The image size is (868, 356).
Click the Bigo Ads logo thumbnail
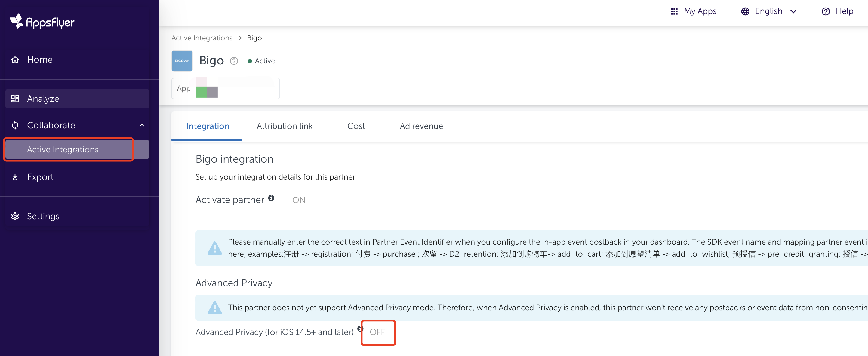click(x=182, y=61)
